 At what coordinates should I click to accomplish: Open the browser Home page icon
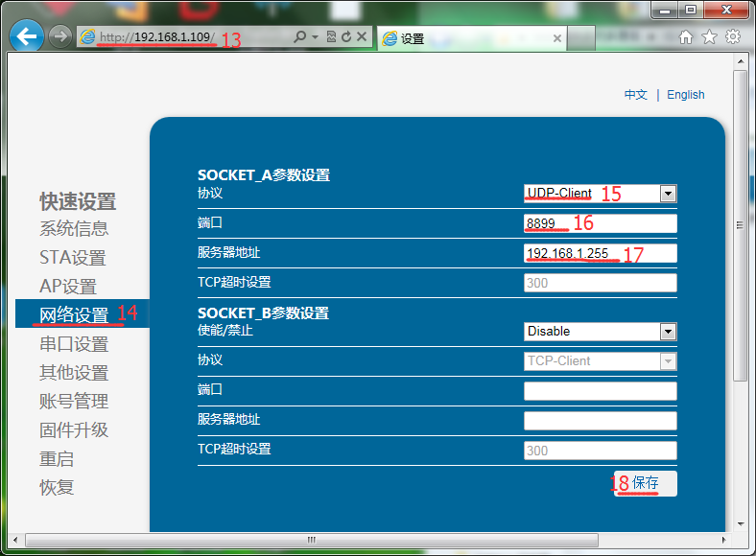[x=686, y=37]
